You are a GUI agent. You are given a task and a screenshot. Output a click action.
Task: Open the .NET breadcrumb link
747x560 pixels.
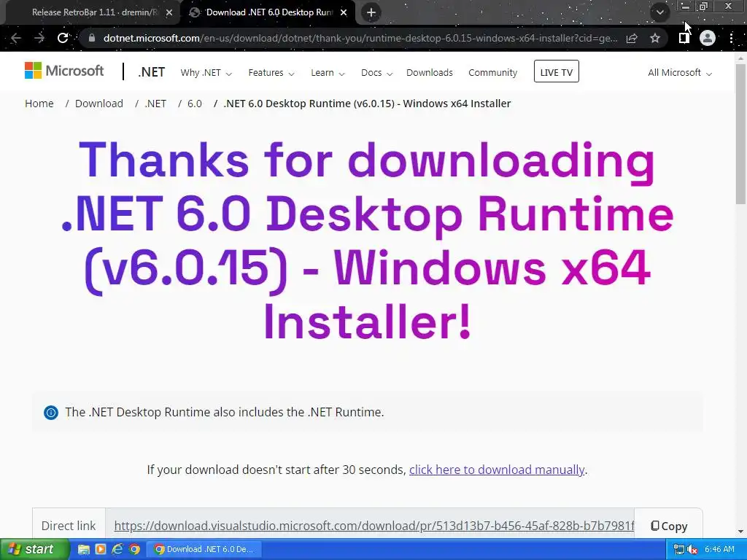(x=155, y=104)
